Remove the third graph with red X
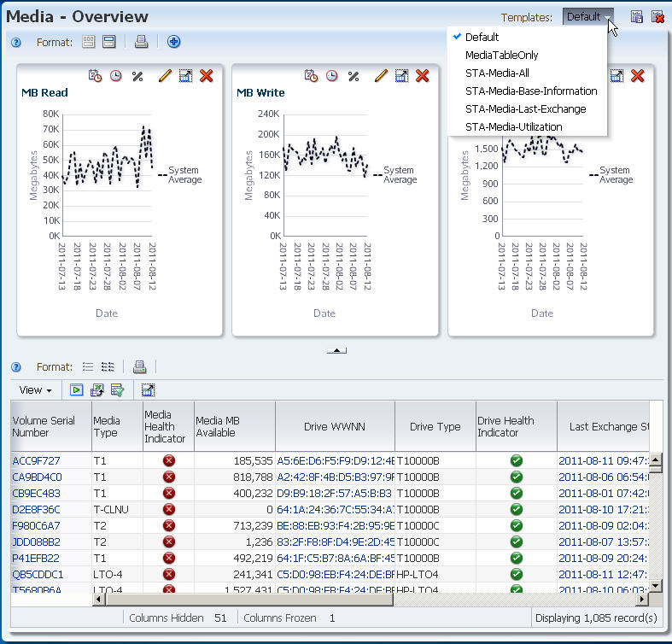Screen dimensions: 672x644 pos(637,76)
